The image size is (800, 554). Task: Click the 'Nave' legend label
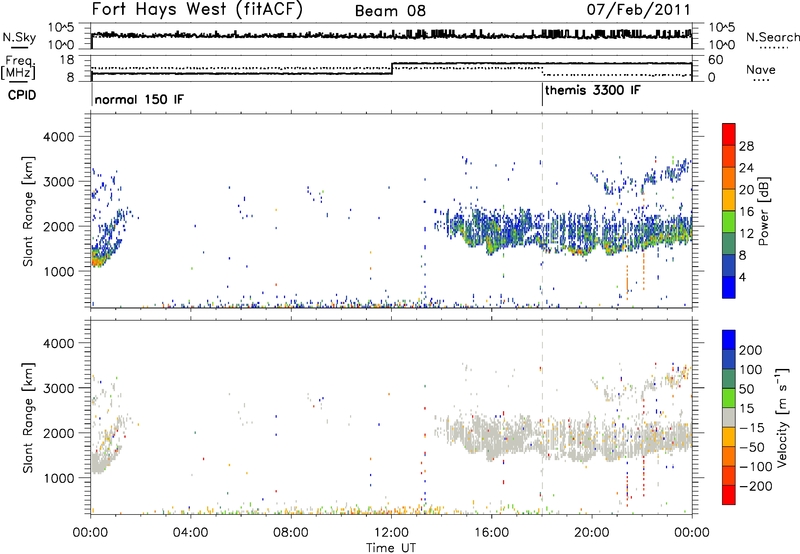(x=761, y=69)
